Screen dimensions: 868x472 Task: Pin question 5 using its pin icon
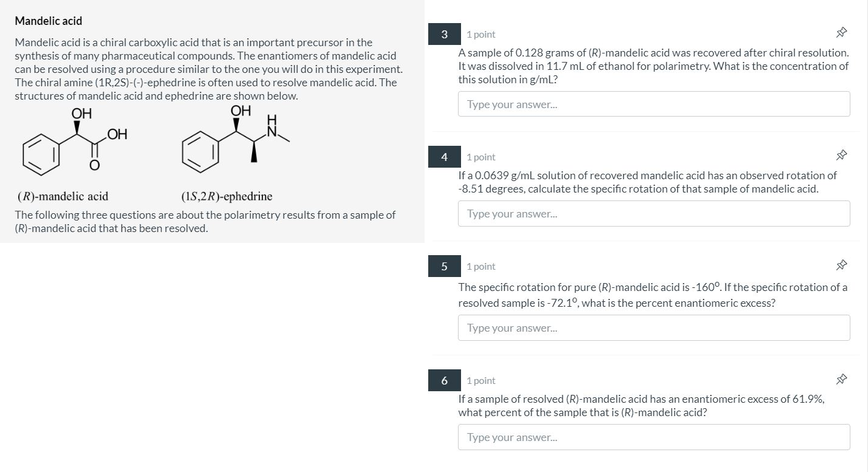841,265
